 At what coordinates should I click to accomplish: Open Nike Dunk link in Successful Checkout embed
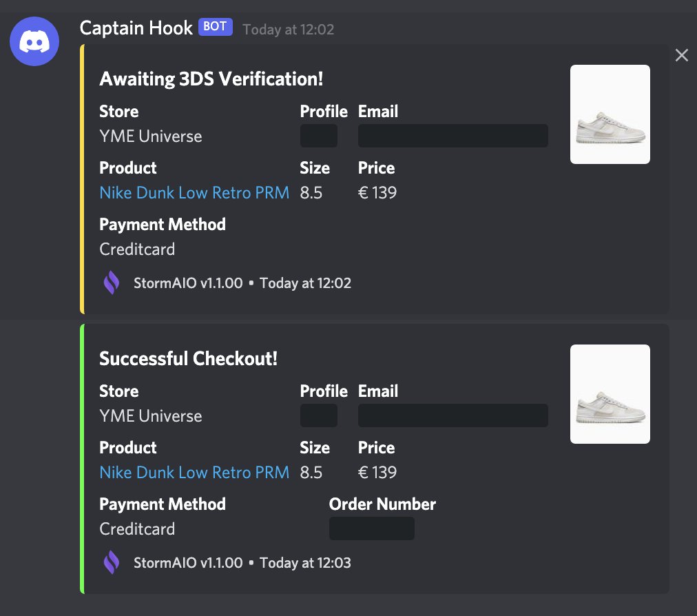tap(194, 473)
